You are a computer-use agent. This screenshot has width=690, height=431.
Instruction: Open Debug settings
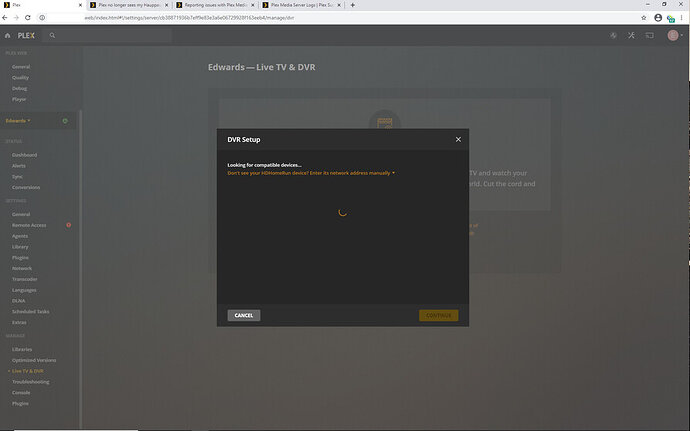point(19,88)
